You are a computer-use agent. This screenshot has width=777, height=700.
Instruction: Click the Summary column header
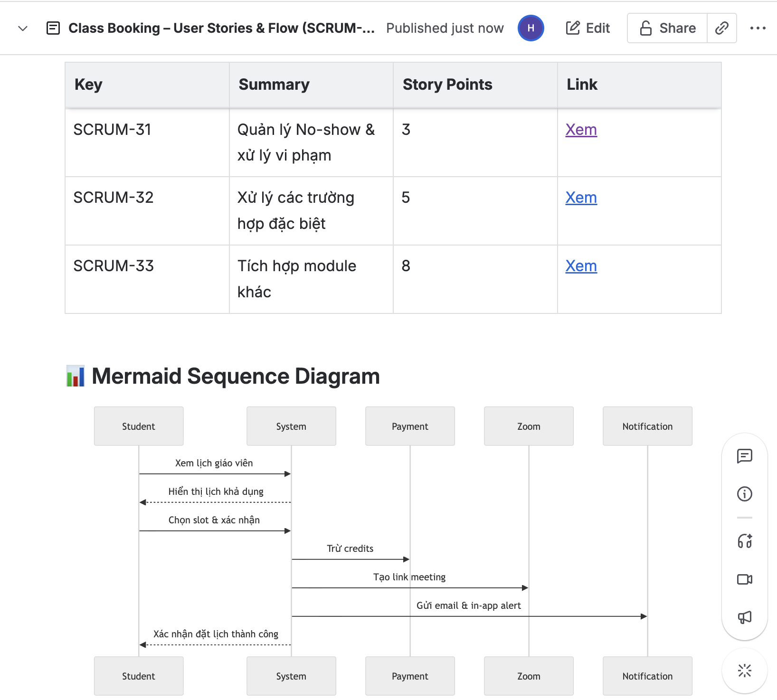[x=274, y=85]
